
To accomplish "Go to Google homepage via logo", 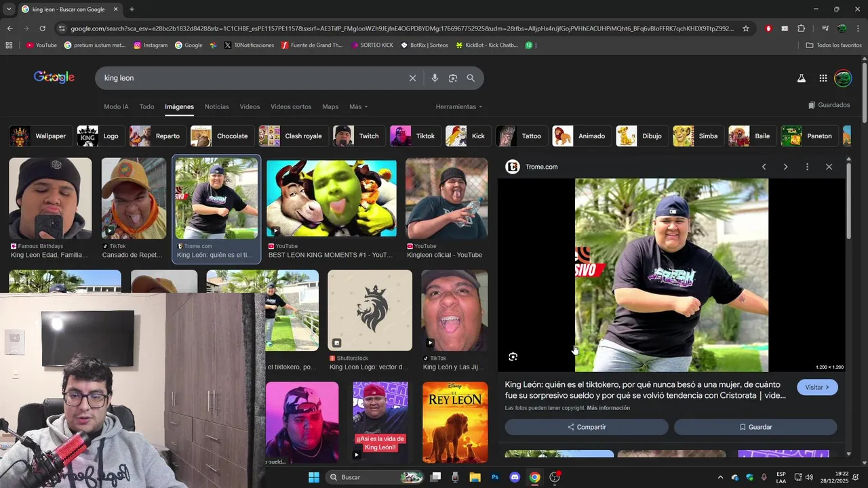I will 54,77.
